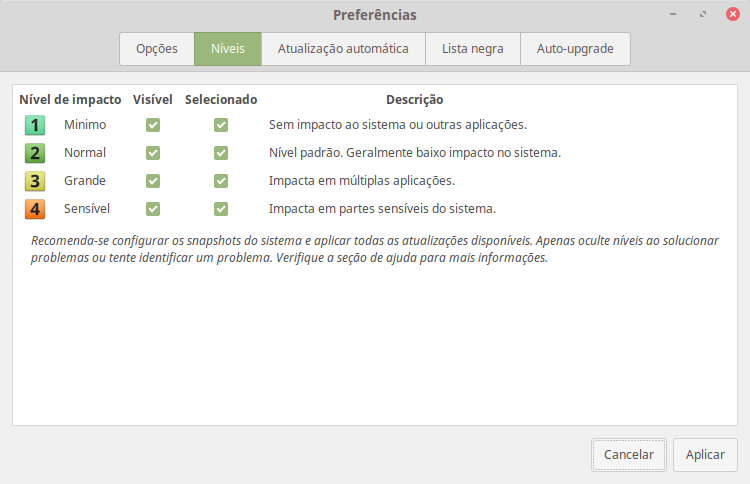Viewport: 750px width, 484px height.
Task: Disable Selecionado for the Grande level
Action: [x=221, y=181]
